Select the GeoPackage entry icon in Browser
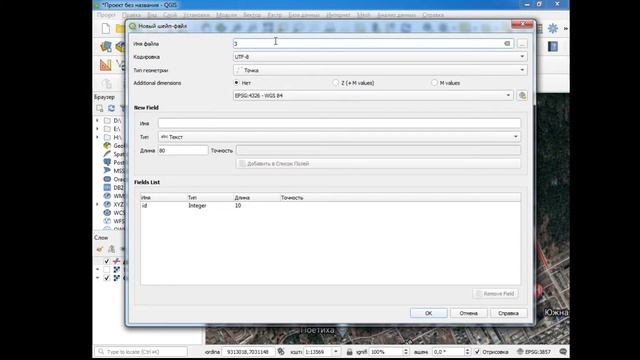Image resolution: width=640 pixels, height=360 pixels. [x=107, y=146]
